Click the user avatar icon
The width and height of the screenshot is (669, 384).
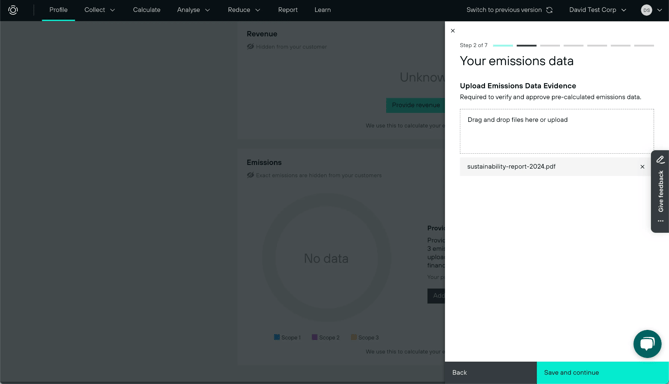pyautogui.click(x=646, y=10)
